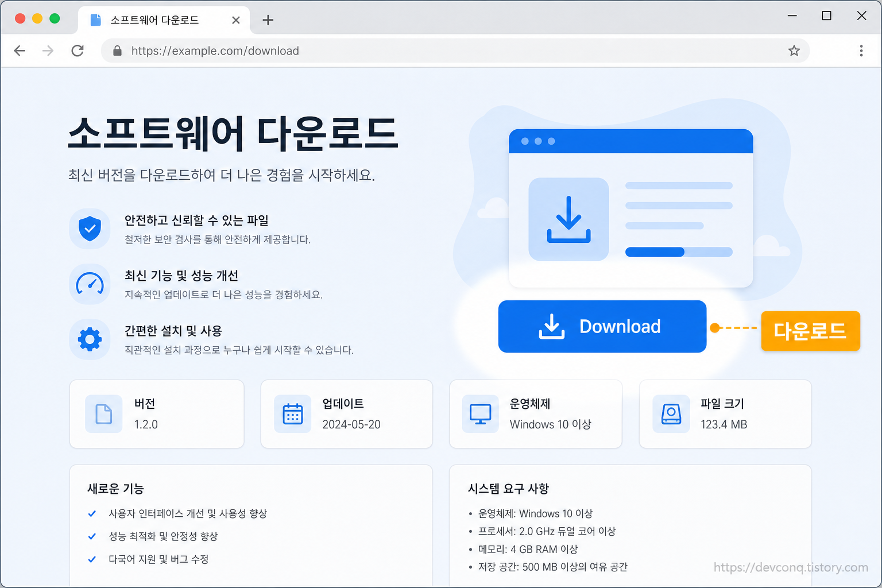Screen dimensions: 882x588
Task: Click the text 간편한 설치 및 사용
Action: tap(173, 331)
